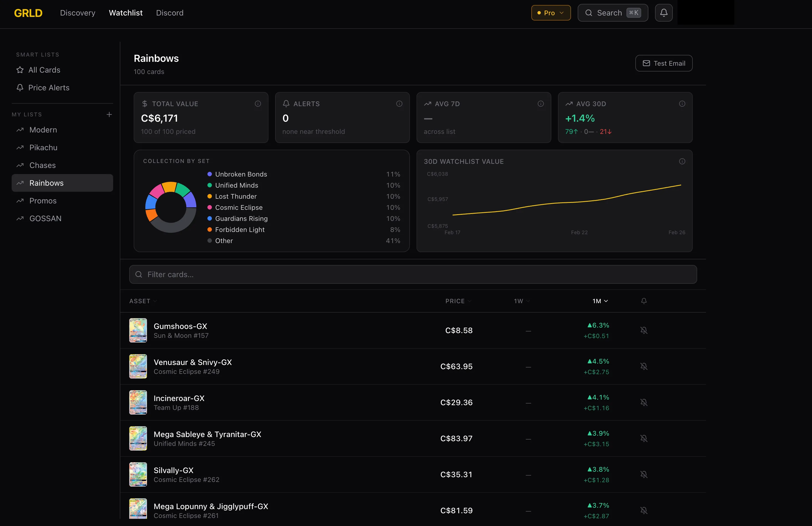
Task: Click the info icon on Total Value card
Action: tap(258, 104)
